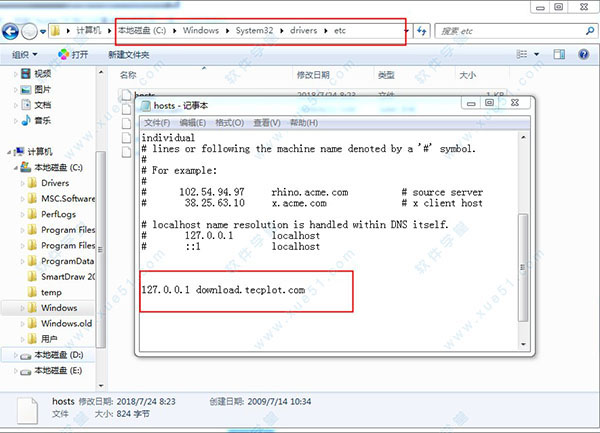Open the Pictures (图片) library
Viewport: 600px width, 433px height.
pyautogui.click(x=25, y=89)
